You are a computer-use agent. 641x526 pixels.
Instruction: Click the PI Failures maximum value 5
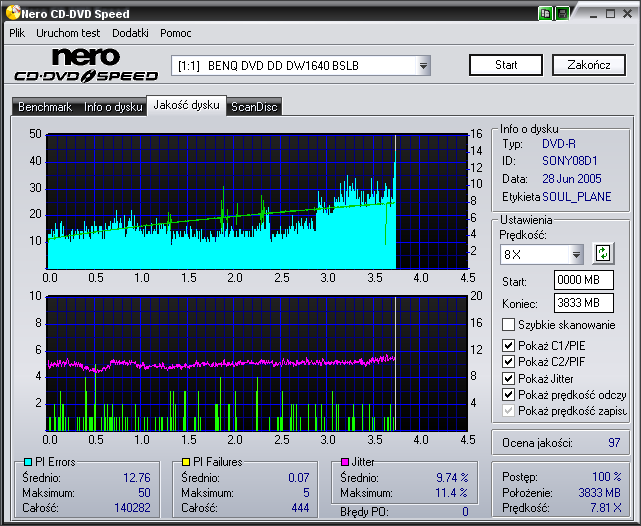306,492
